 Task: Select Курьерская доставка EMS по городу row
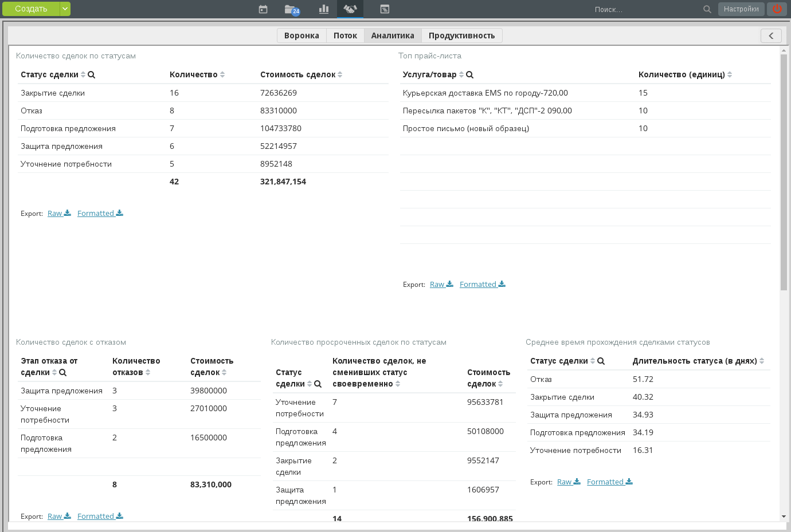pos(585,93)
